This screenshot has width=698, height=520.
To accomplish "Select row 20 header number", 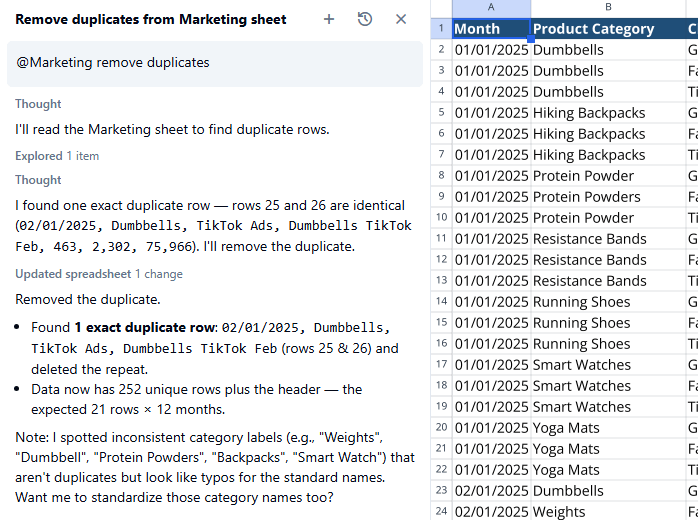I will coord(441,427).
